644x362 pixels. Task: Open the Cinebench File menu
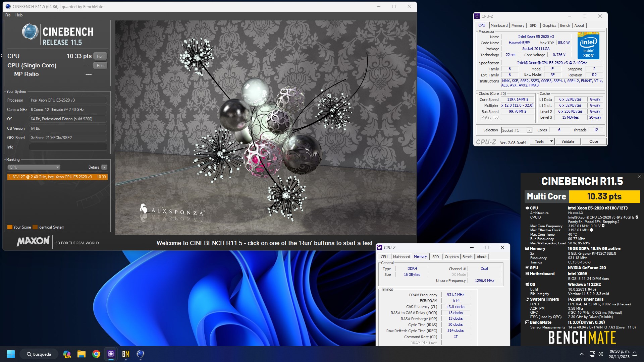click(8, 15)
